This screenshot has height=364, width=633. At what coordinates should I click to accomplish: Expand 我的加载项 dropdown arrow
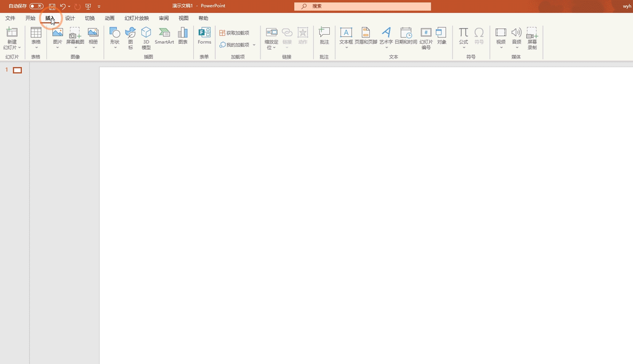(254, 45)
